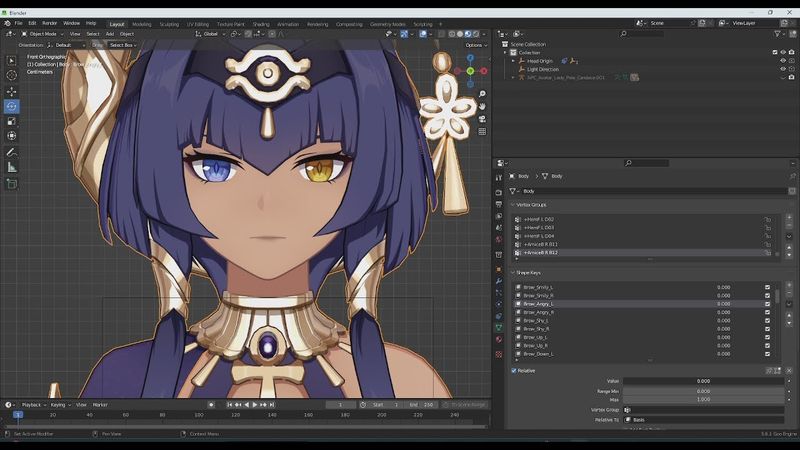Viewport: 800px width, 450px height.
Task: Select the Measure tool
Action: (x=11, y=167)
